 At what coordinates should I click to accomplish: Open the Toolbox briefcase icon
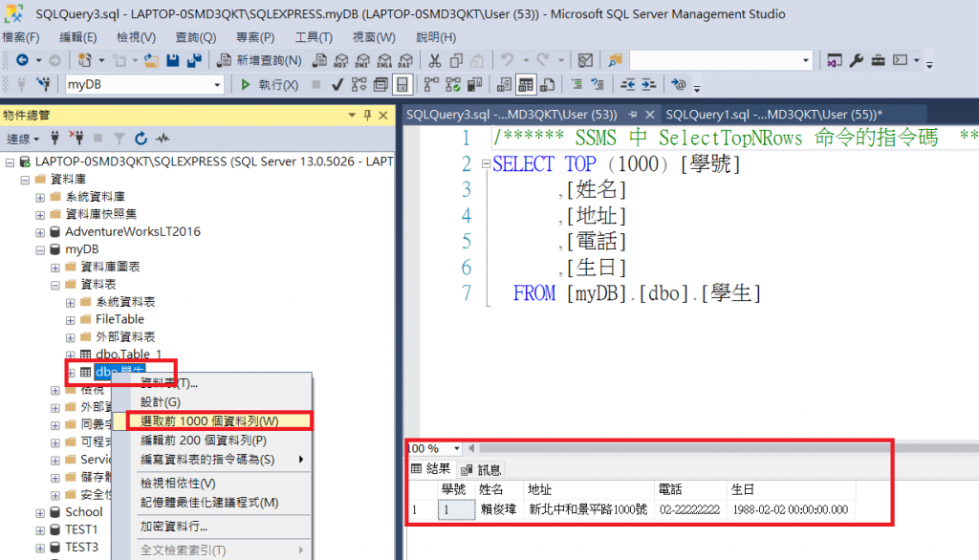[879, 60]
